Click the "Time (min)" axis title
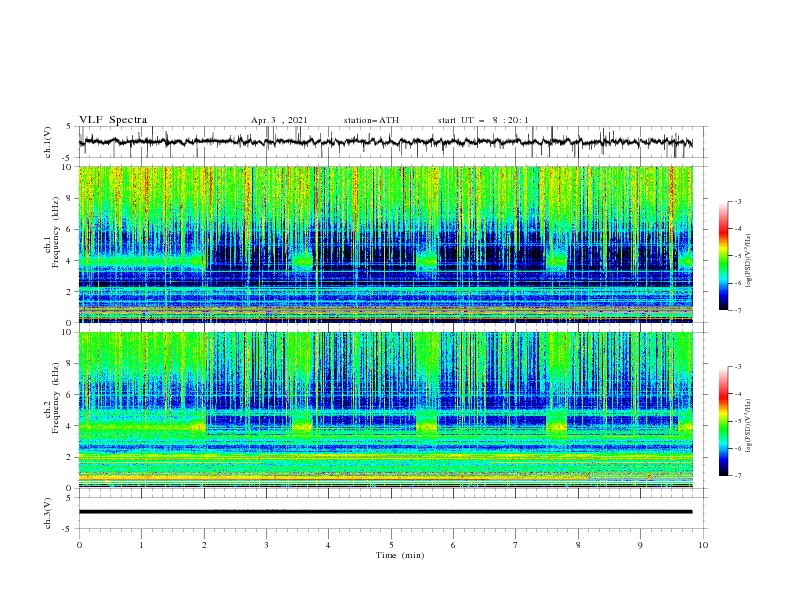The width and height of the screenshot is (792, 612). click(x=400, y=555)
